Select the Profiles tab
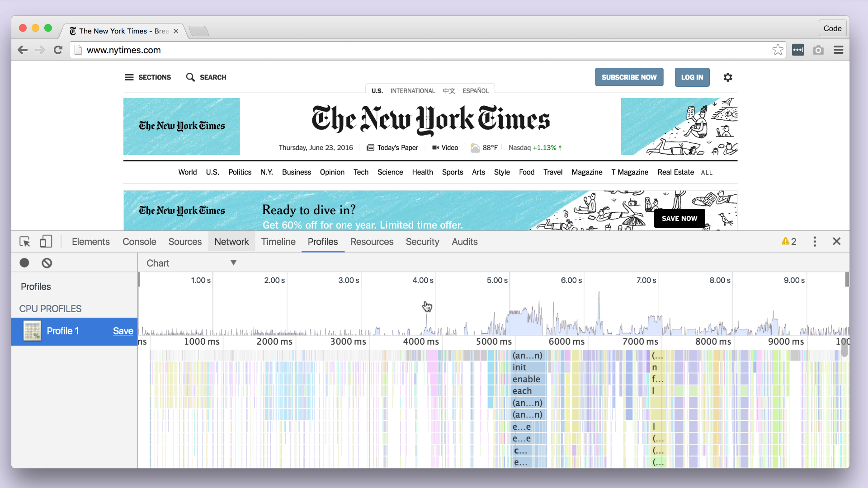The height and width of the screenshot is (488, 868). click(323, 242)
